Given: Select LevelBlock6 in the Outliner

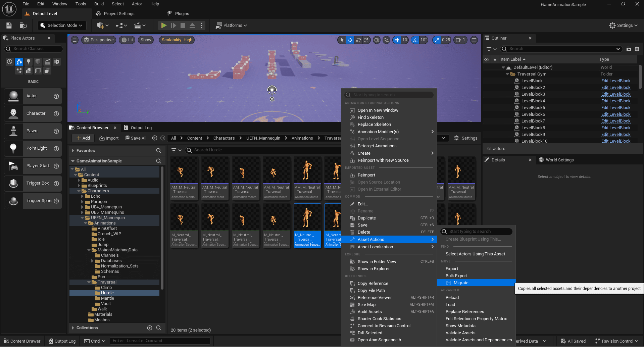Looking at the screenshot, I should click(533, 114).
